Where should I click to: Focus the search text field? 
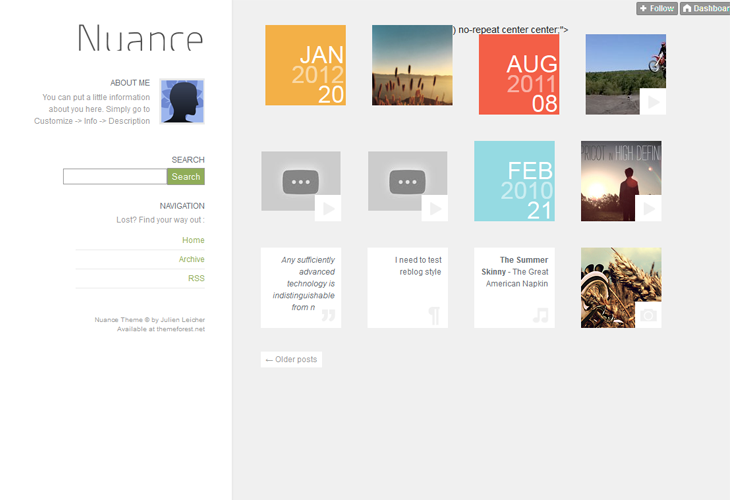click(x=115, y=176)
